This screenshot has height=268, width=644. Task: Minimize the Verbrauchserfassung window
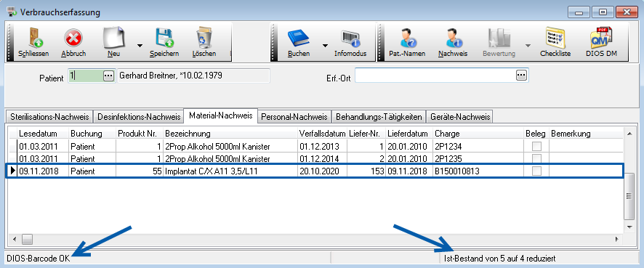click(x=579, y=12)
